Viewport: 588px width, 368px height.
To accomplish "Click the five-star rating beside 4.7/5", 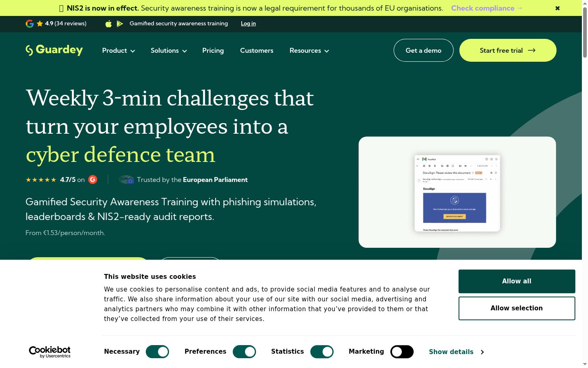I will pyautogui.click(x=41, y=180).
